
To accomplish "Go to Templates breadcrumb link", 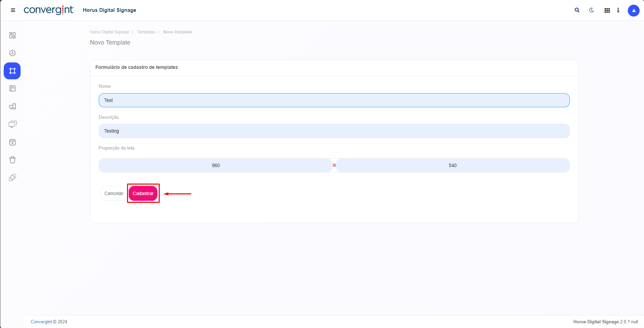I will click(146, 32).
